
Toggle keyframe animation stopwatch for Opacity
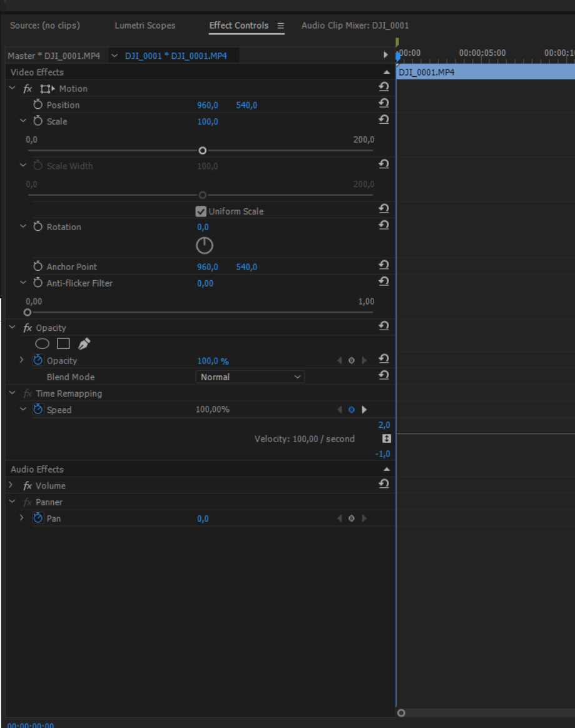pyautogui.click(x=37, y=360)
